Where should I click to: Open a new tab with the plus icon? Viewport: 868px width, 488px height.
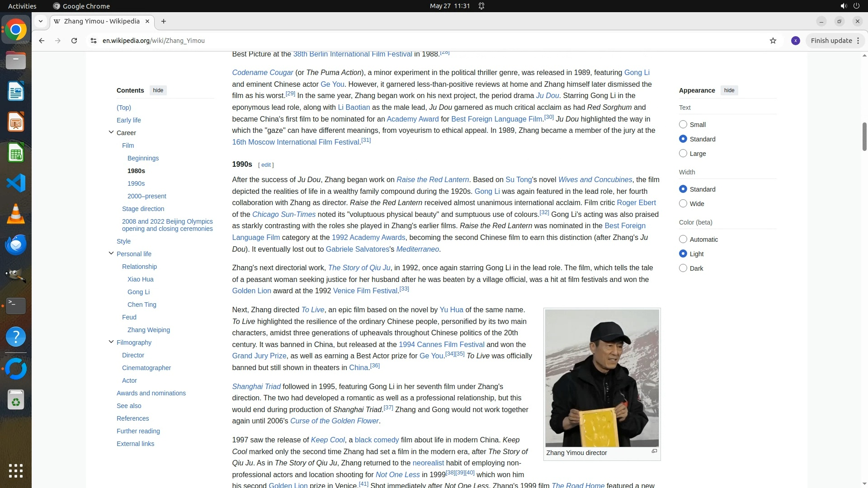click(164, 21)
